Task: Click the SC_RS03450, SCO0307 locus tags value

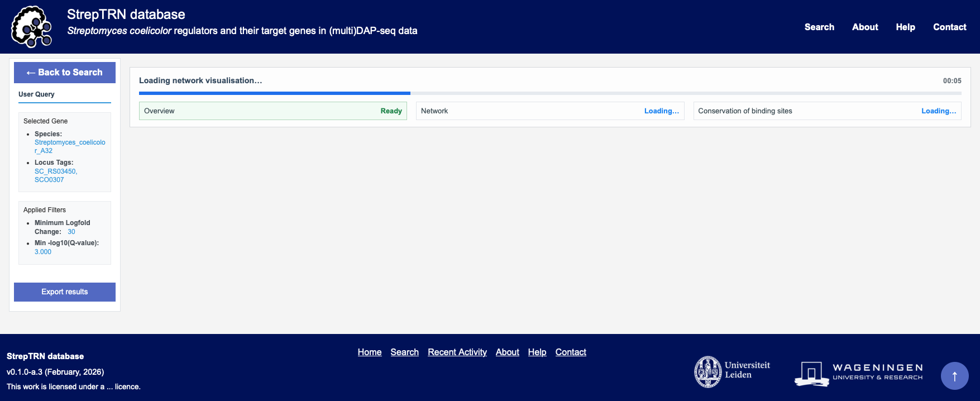Action: [x=56, y=175]
